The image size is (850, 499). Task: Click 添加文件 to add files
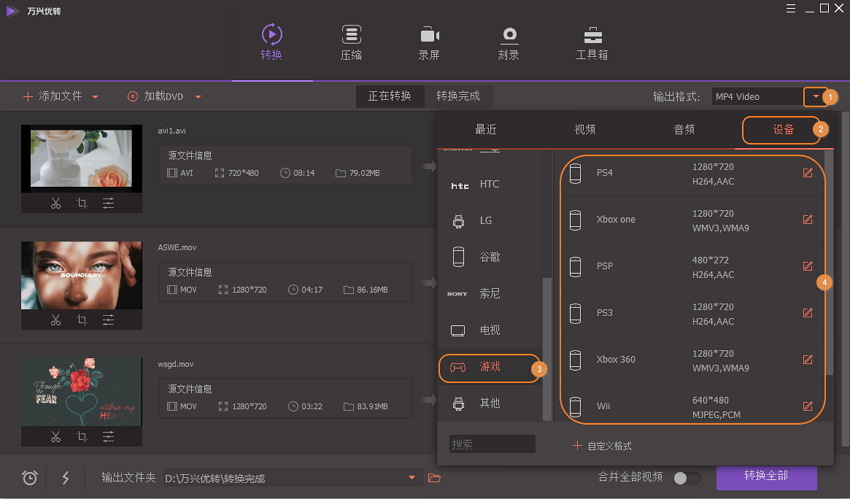53,96
